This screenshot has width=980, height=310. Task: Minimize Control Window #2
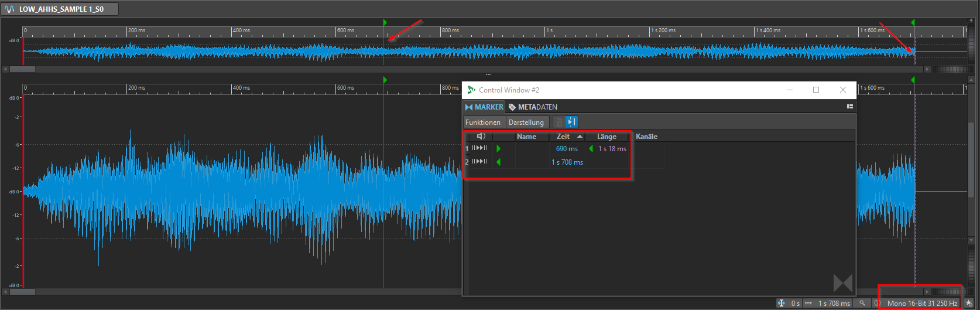(x=790, y=90)
